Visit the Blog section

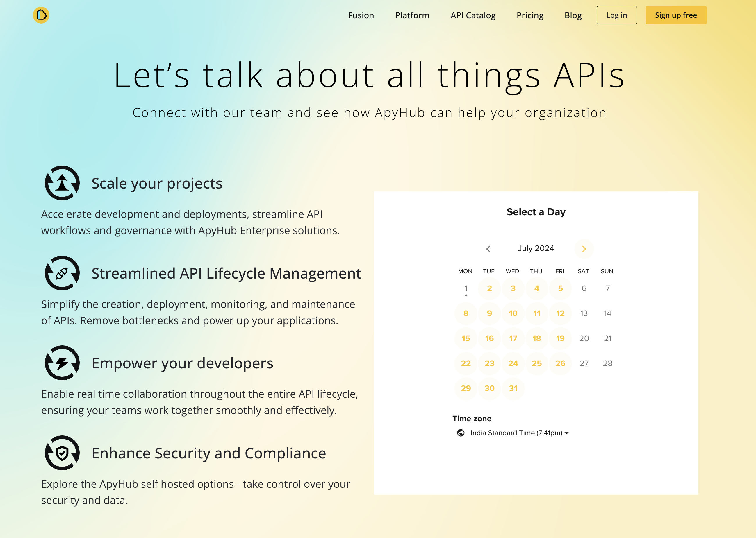click(573, 15)
